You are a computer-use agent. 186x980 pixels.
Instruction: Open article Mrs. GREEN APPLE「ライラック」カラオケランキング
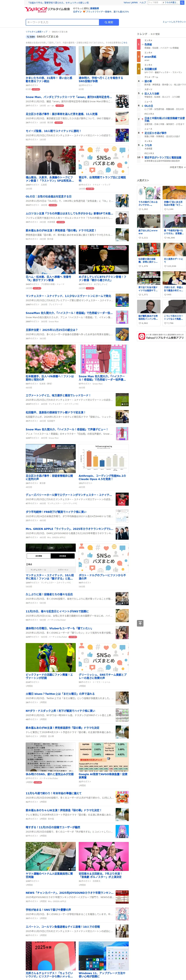point(69,529)
